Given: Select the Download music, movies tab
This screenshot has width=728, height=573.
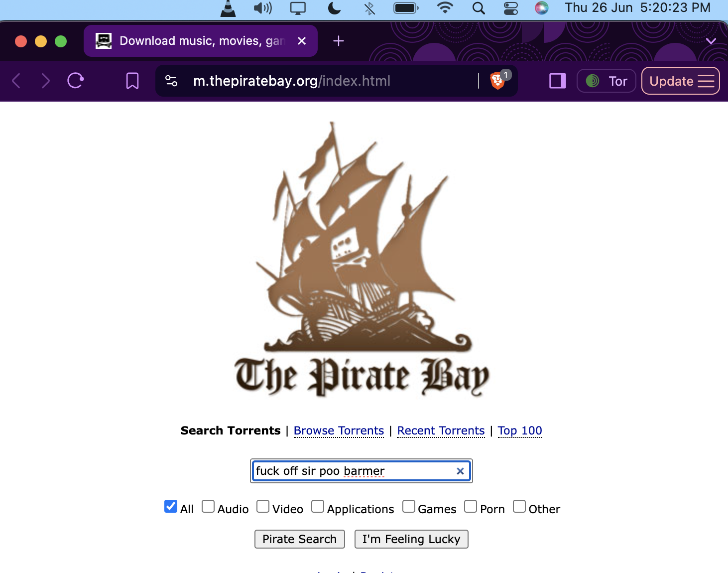Looking at the screenshot, I should point(201,41).
